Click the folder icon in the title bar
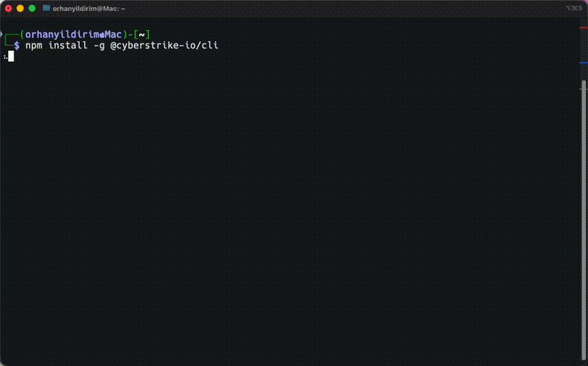This screenshot has width=588, height=366. point(46,8)
